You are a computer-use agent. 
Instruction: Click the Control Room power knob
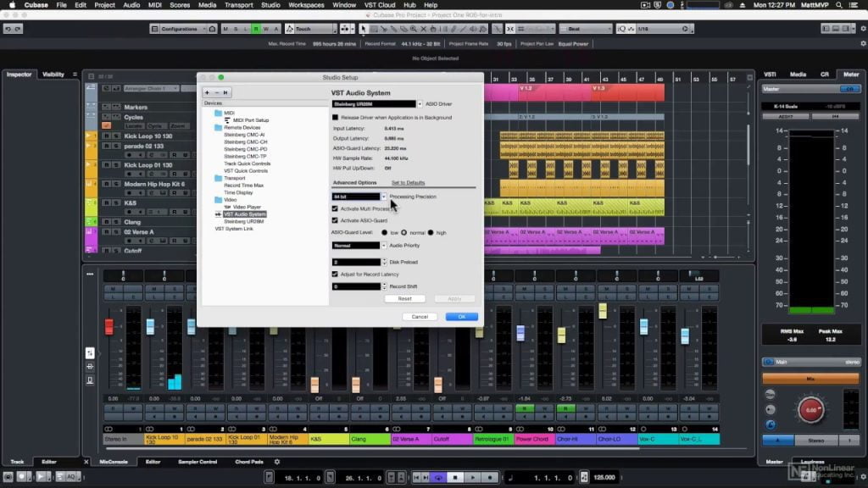810,410
